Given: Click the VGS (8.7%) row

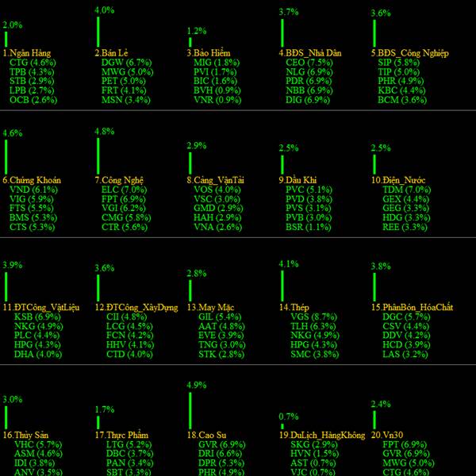Looking at the screenshot, I should click(x=314, y=317).
